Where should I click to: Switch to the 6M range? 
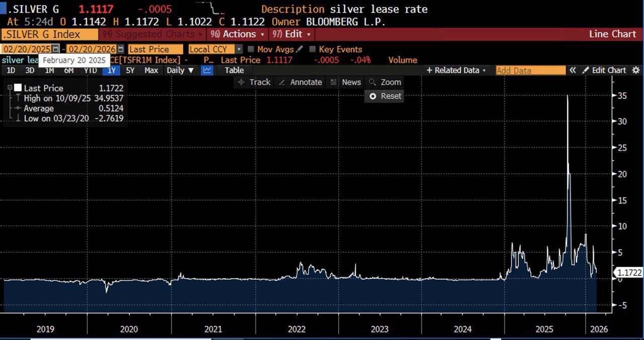pos(69,70)
